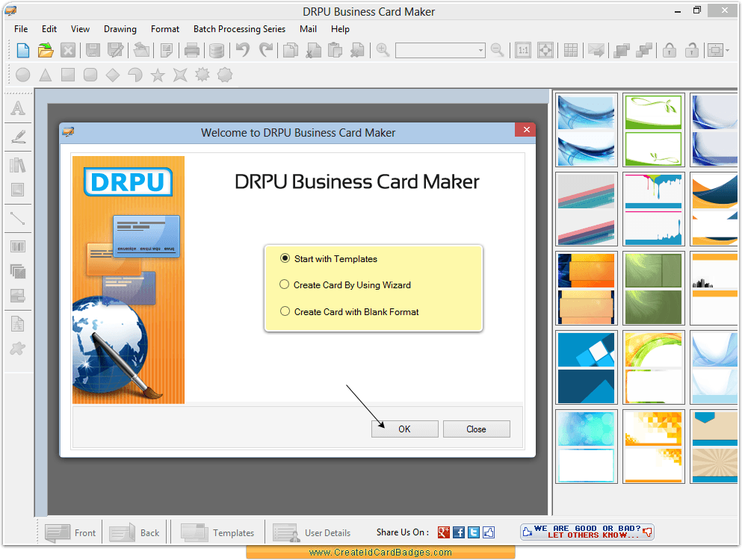Click the Redo arrow icon
This screenshot has width=742, height=560.
265,50
